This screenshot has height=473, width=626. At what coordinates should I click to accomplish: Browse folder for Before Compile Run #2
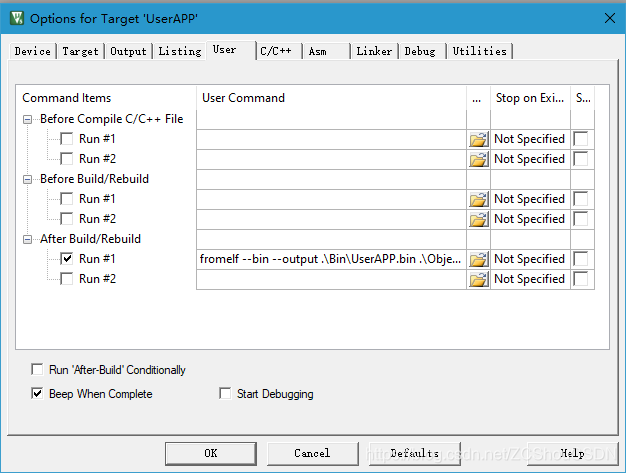tap(478, 159)
